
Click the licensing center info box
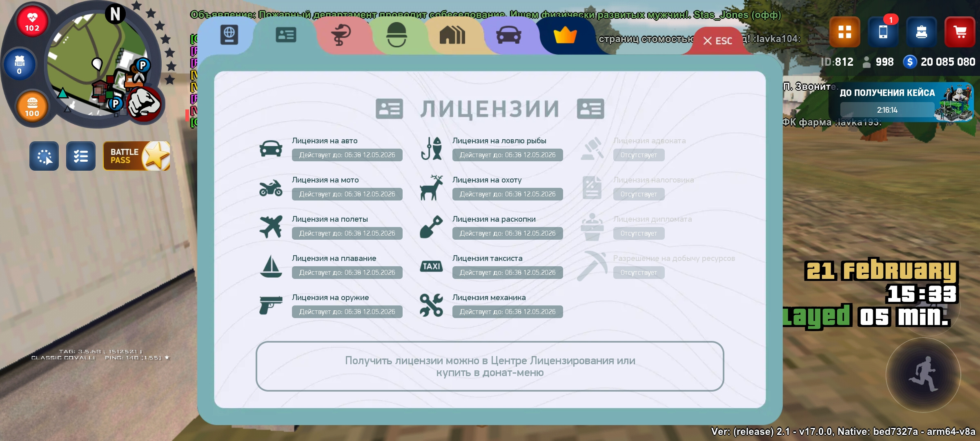pos(490,366)
